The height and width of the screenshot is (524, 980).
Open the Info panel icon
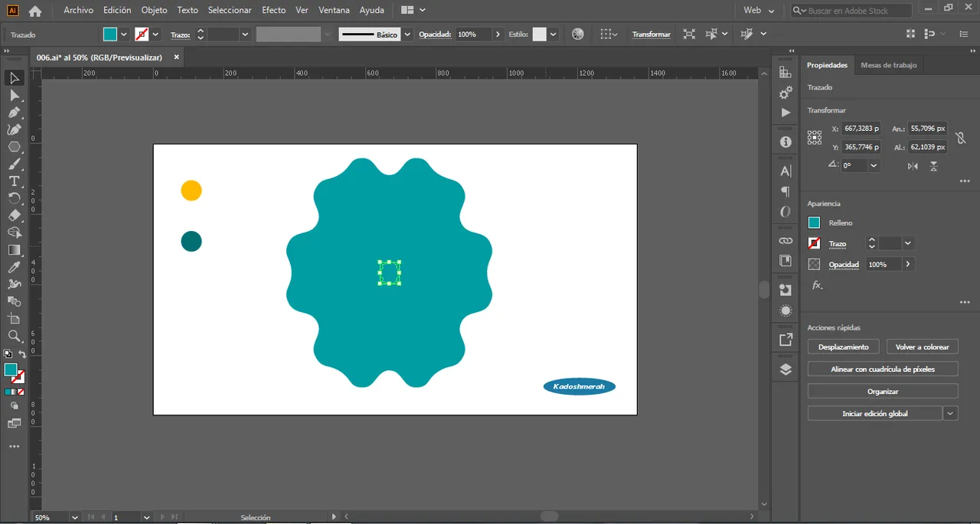786,142
